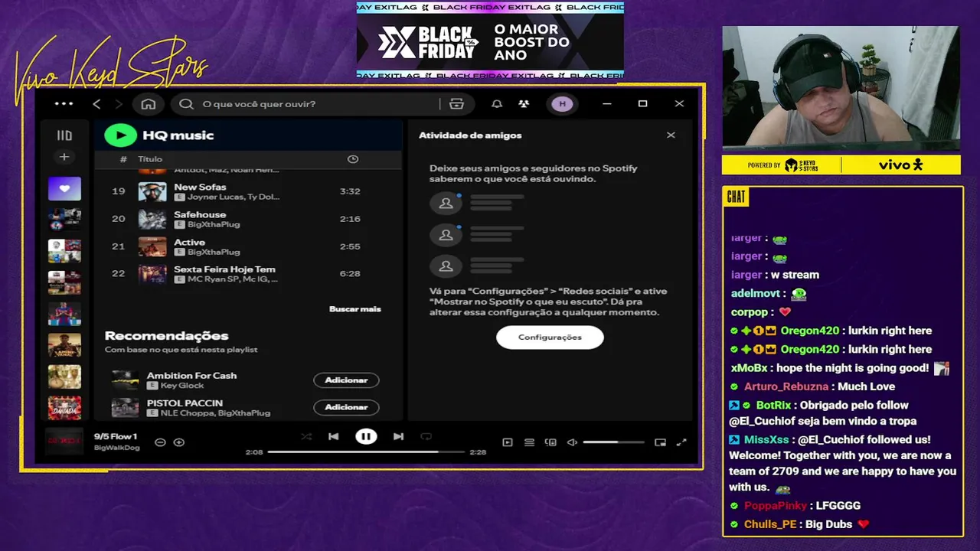Open the 'DANADA' playlist thumbnail in sidebar
This screenshot has width=980, height=551.
point(64,407)
